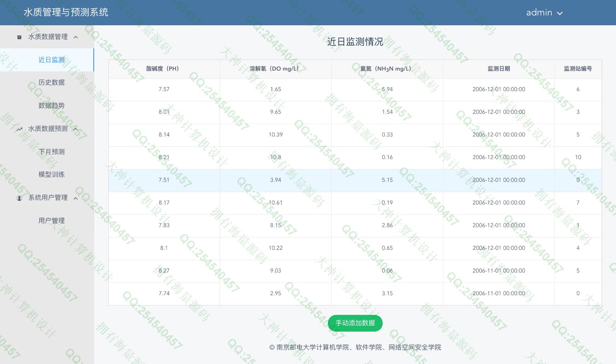
Task: Click dissolved oxygen value 1.65
Action: point(275,89)
